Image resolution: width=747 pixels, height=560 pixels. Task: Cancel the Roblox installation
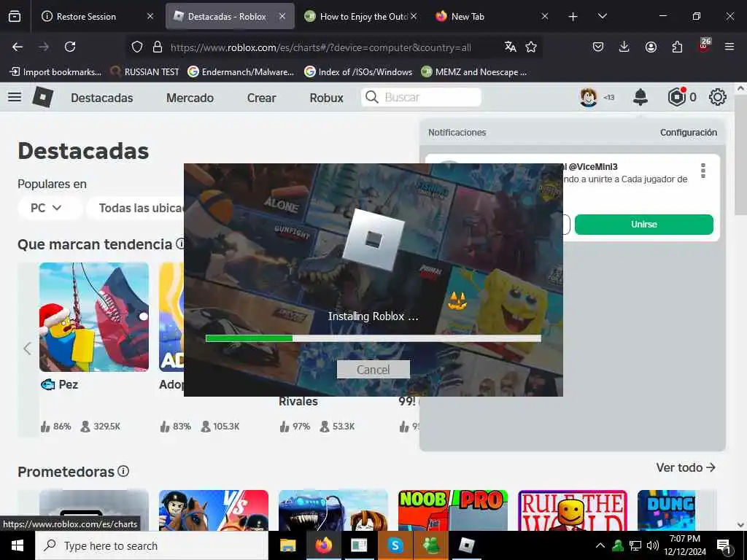pyautogui.click(x=373, y=370)
